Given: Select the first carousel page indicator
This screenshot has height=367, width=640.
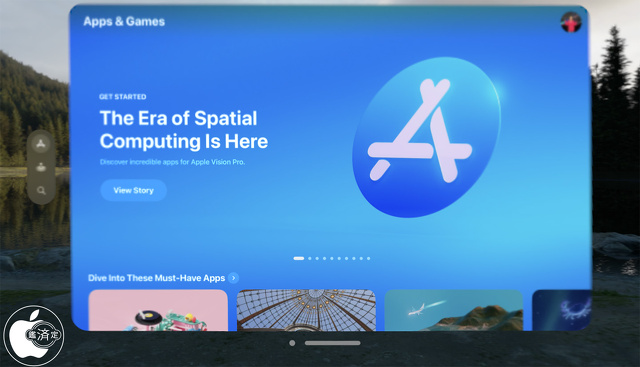Looking at the screenshot, I should coord(299,258).
